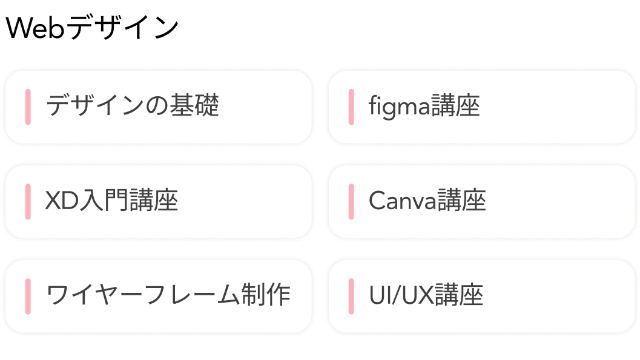
Task: Click the pink marker by ワイヤーフレーム制作
Action: (x=28, y=296)
